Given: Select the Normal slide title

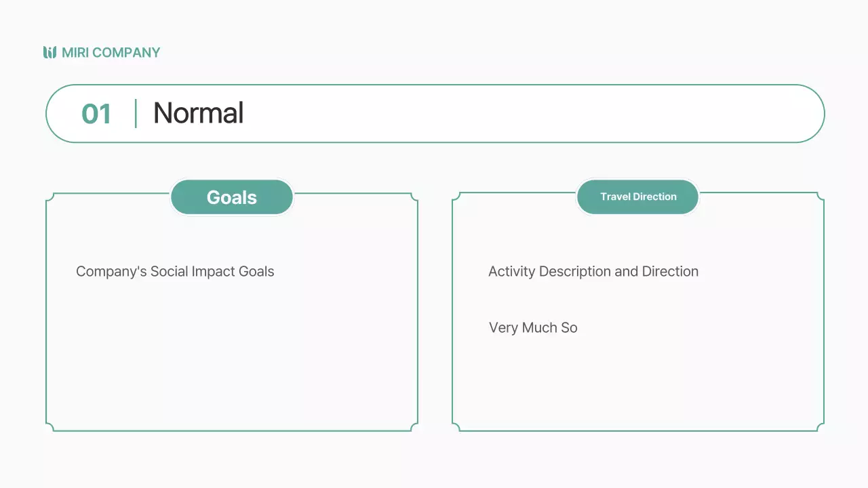Looking at the screenshot, I should pyautogui.click(x=198, y=113).
